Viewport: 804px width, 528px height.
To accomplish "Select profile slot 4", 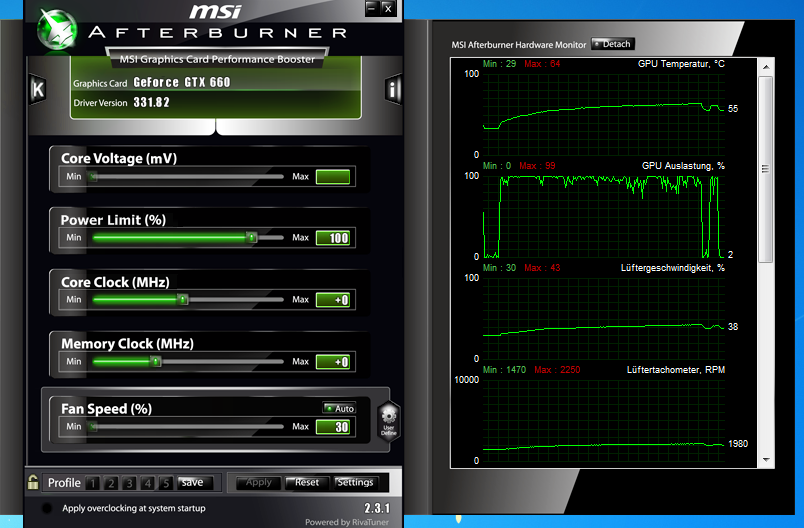I will click(148, 483).
